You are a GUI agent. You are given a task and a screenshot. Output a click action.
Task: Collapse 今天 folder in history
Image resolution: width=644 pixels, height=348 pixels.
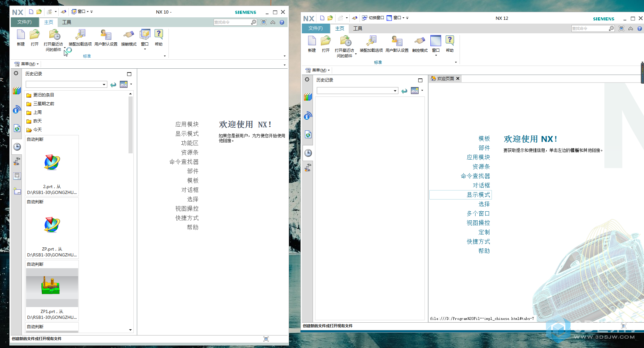pyautogui.click(x=34, y=130)
